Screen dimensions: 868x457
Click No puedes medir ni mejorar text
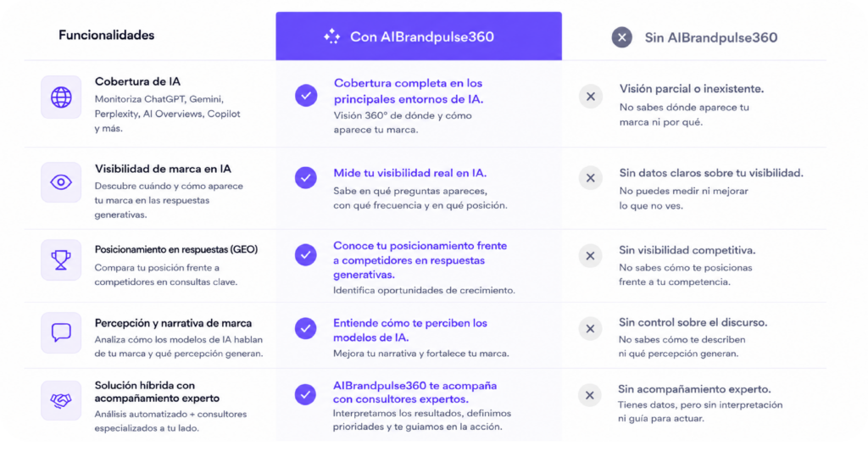click(683, 198)
